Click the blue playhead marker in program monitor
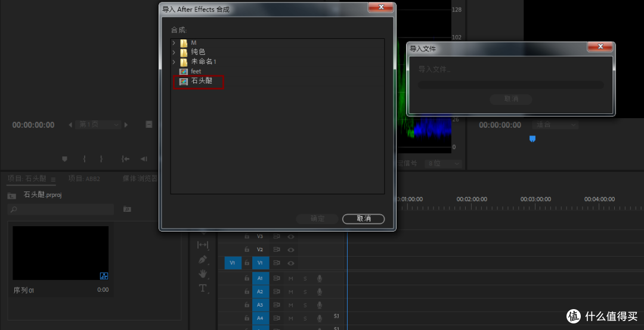 [x=532, y=139]
